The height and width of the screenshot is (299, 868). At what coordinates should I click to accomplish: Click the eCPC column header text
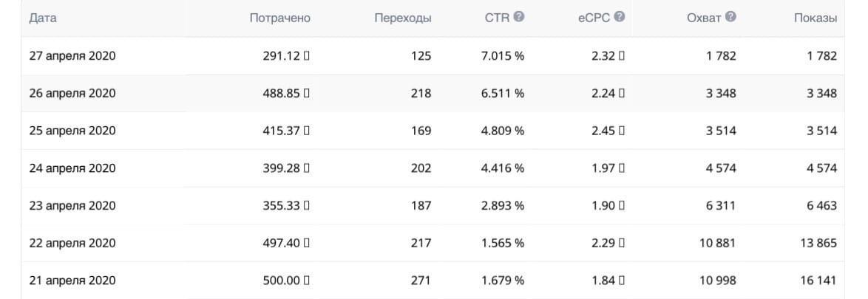[x=594, y=18]
